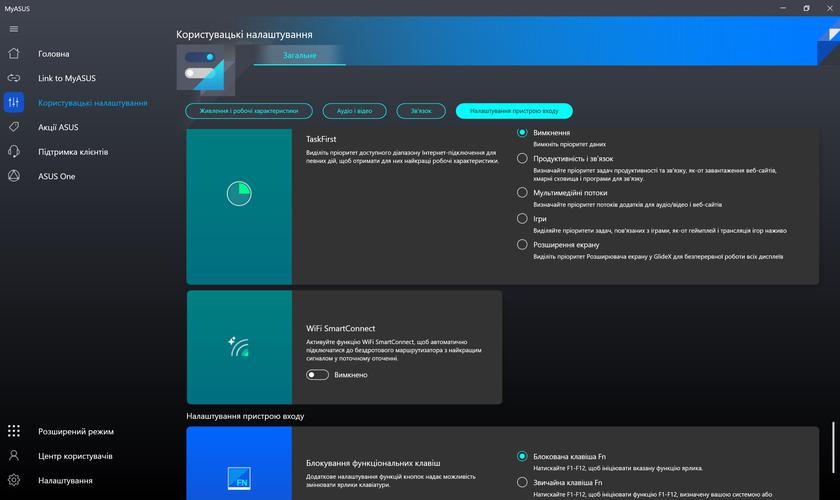Choose Продуктивність і зв'язок option
This screenshot has height=500, width=840.
(522, 158)
